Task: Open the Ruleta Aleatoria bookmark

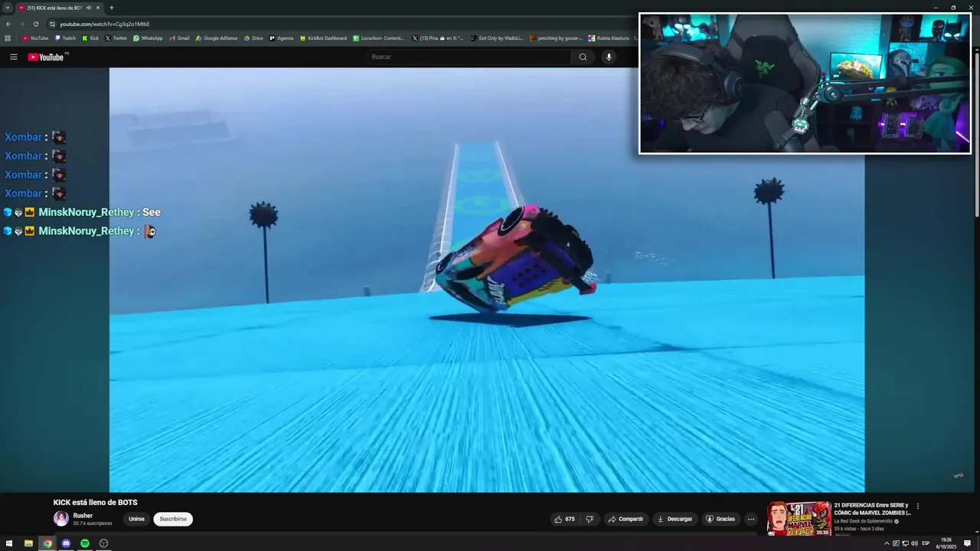Action: pos(612,37)
